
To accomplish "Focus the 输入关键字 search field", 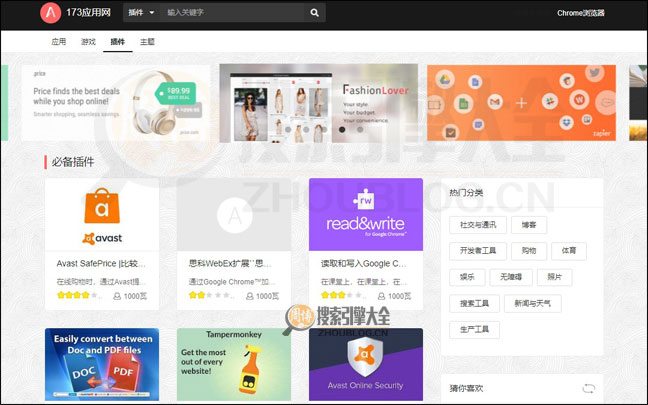I will point(231,12).
